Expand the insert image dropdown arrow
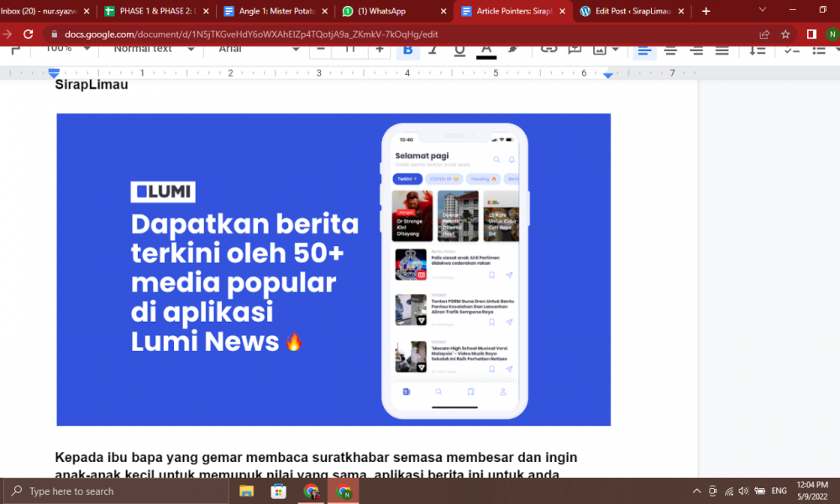 (x=615, y=50)
